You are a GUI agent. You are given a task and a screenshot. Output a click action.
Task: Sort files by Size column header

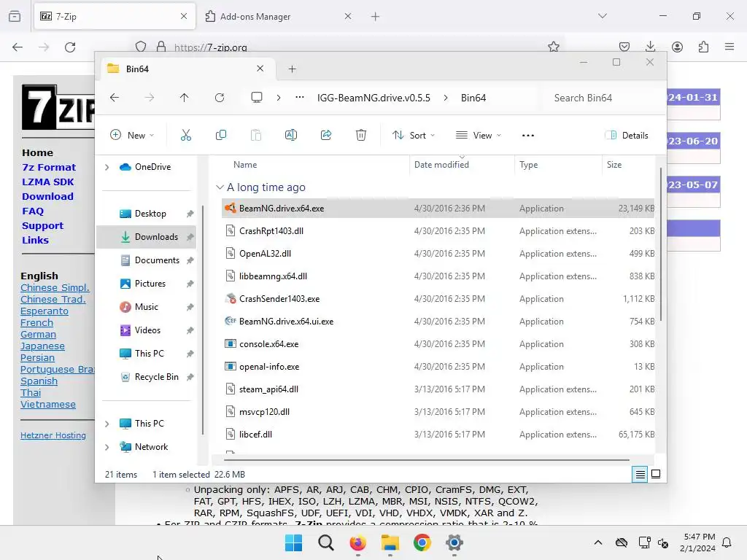614,165
